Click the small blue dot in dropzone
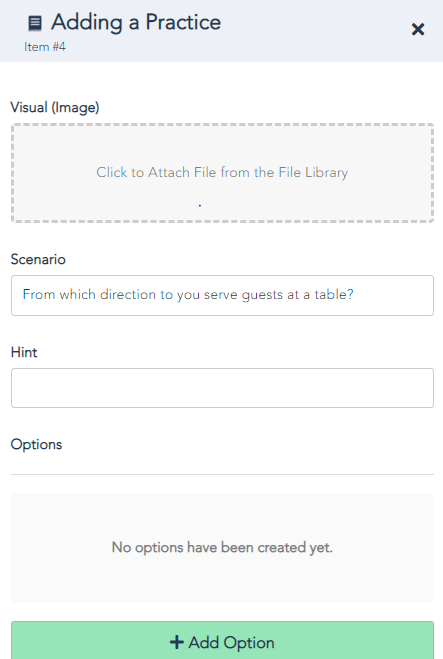The height and width of the screenshot is (659, 443). point(200,206)
